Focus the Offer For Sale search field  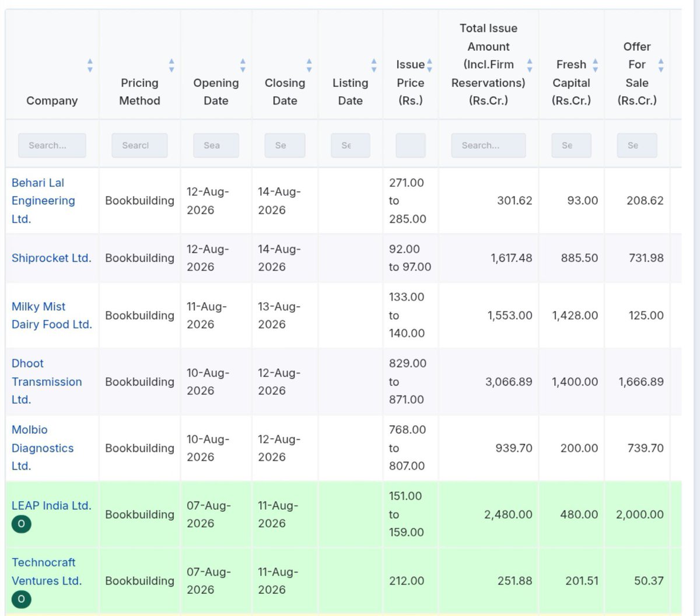point(637,145)
